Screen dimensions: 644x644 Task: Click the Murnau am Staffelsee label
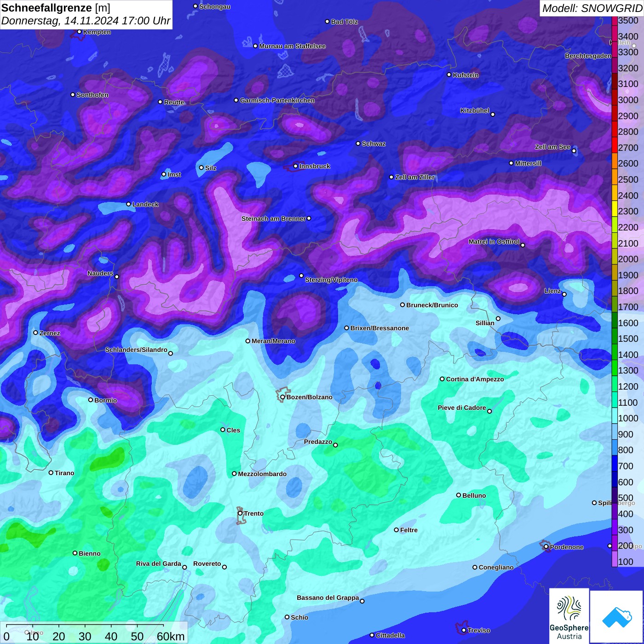(293, 46)
